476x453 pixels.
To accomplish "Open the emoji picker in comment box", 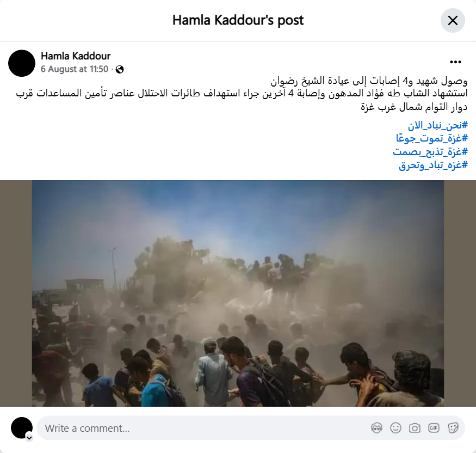I will (x=395, y=428).
